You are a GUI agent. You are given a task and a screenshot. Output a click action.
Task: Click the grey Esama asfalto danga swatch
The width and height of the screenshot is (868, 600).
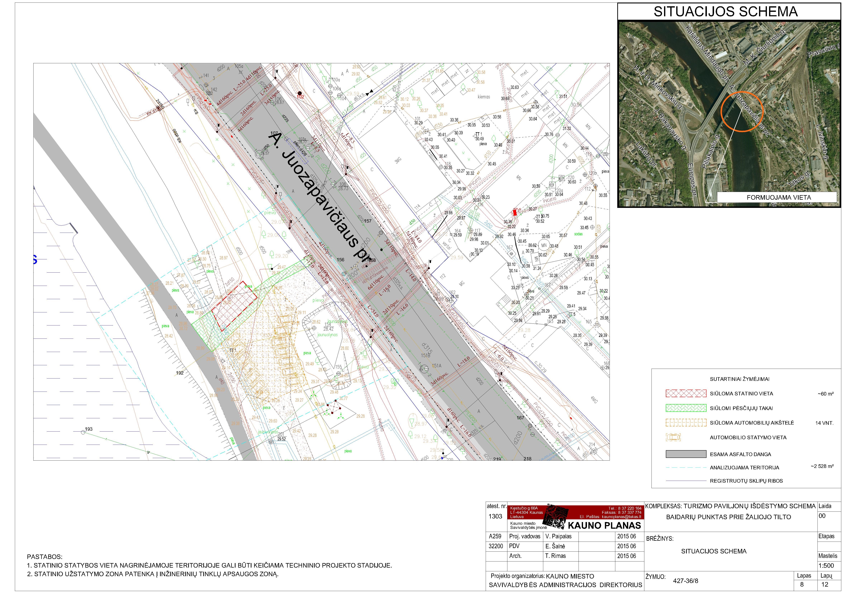pyautogui.click(x=686, y=454)
